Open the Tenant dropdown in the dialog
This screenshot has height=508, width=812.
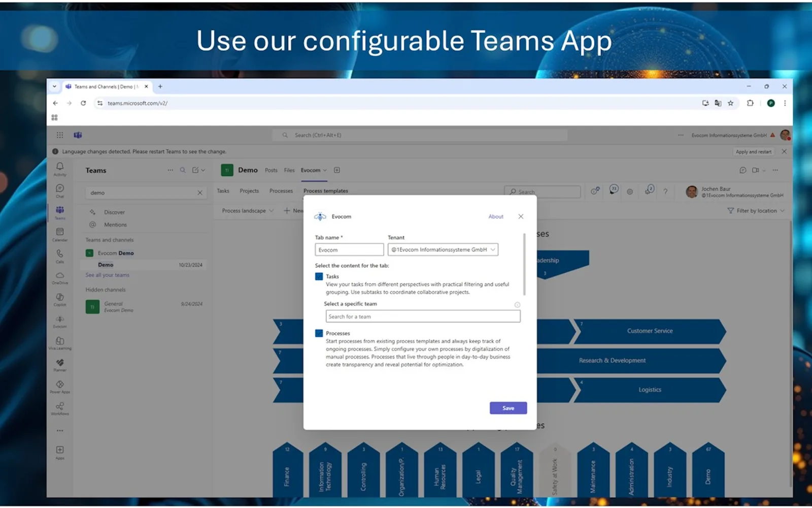coord(443,249)
